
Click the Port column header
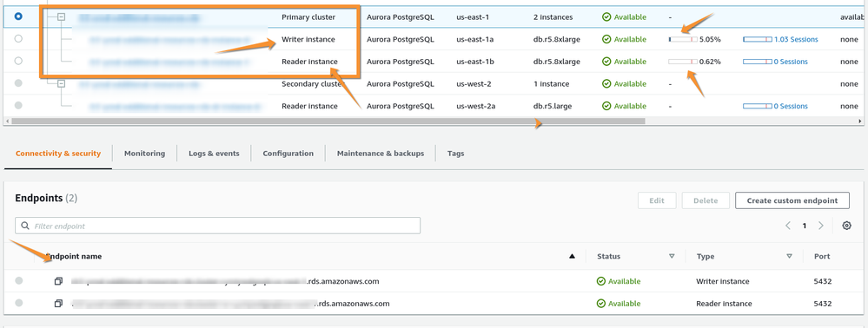[821, 256]
